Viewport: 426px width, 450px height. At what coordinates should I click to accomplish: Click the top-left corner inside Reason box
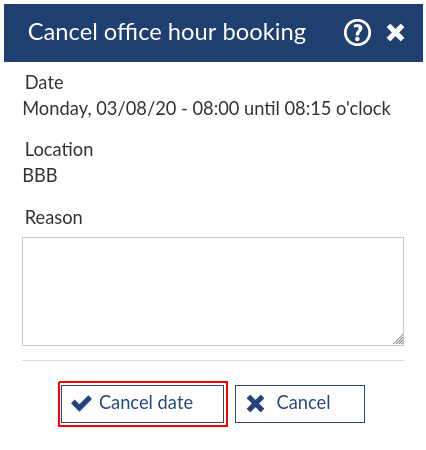27,242
